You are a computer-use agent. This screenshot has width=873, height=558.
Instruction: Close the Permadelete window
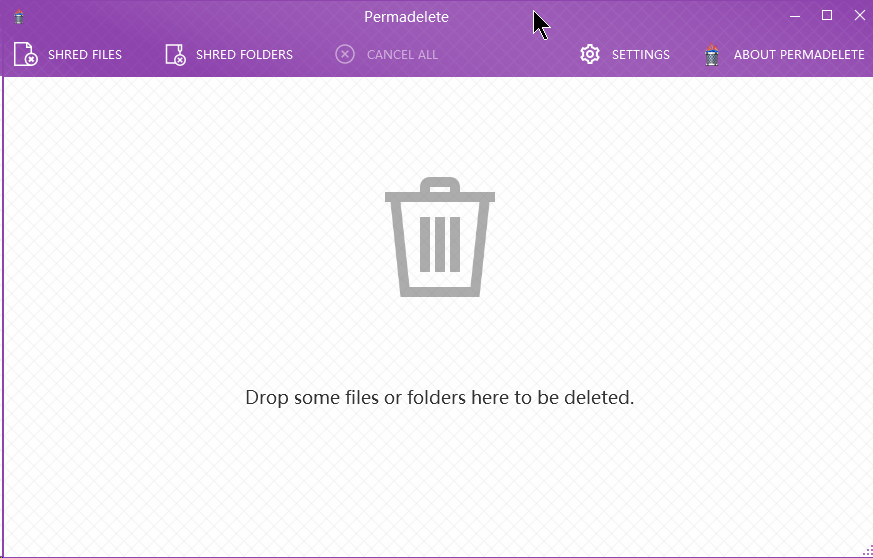pos(860,16)
